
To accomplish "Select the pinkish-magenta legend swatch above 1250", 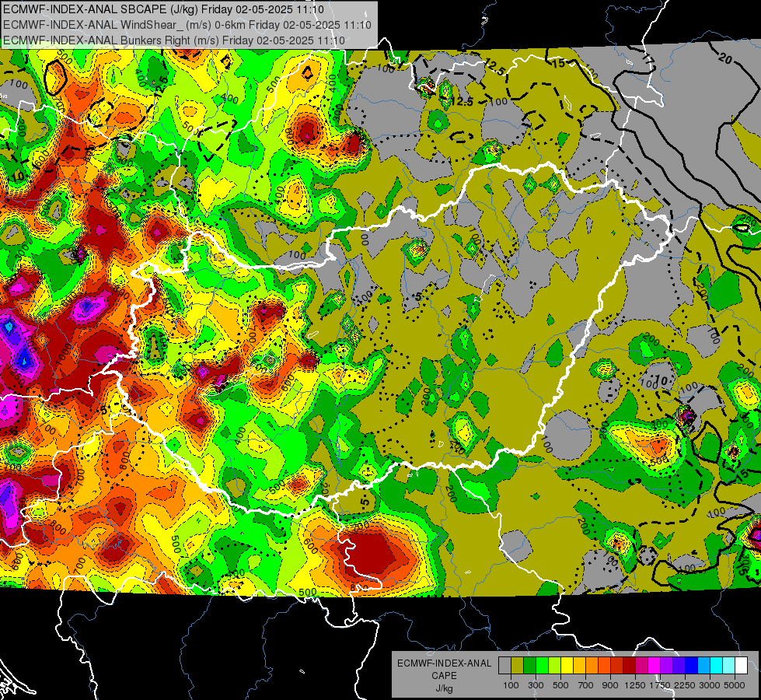I will point(641,665).
